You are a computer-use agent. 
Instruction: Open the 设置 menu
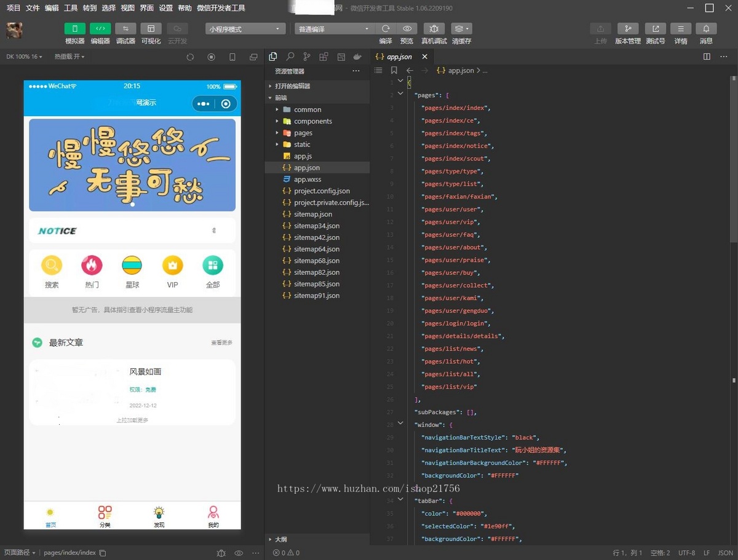tap(165, 8)
